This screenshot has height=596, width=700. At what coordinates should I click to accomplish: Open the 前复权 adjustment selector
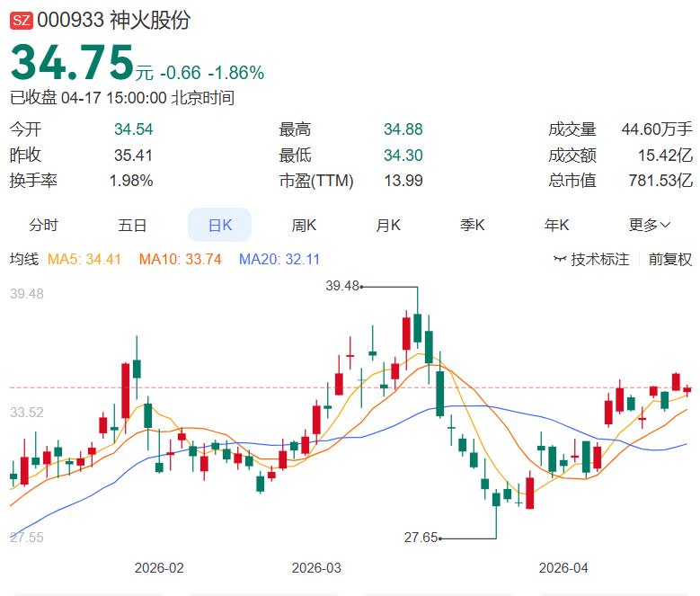(x=670, y=259)
